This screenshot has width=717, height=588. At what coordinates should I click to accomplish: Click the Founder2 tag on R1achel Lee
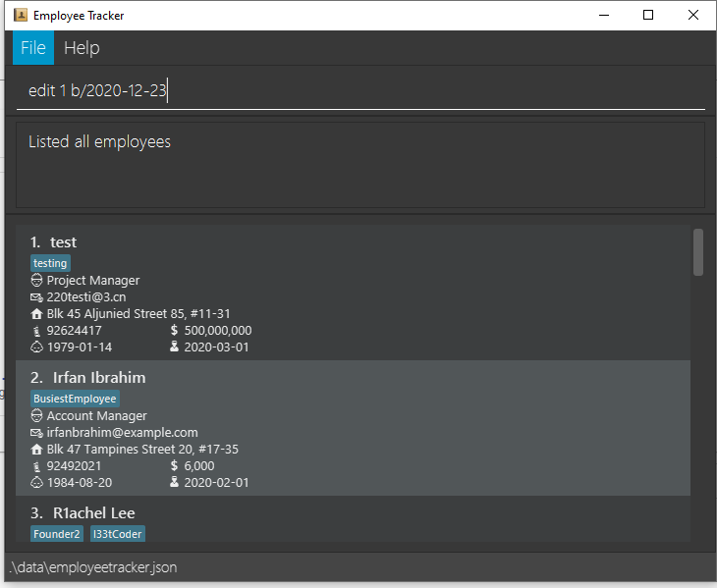57,534
